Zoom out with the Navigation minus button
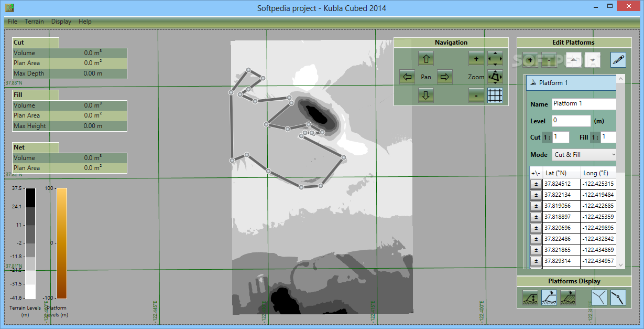Viewport: 644px width, 329px height. tap(476, 95)
